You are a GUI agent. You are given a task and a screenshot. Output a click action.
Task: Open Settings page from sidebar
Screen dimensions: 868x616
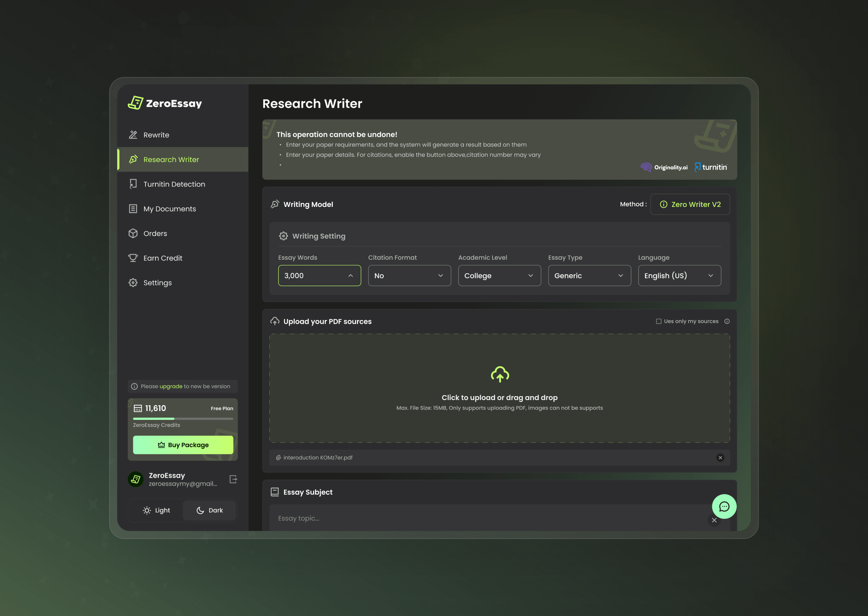pyautogui.click(x=183, y=283)
